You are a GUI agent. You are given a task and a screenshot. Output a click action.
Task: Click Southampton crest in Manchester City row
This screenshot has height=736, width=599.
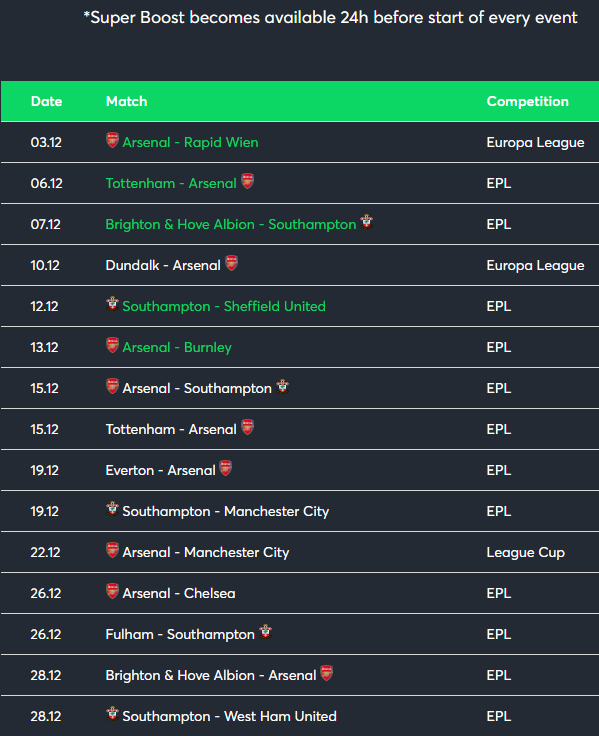(112, 508)
